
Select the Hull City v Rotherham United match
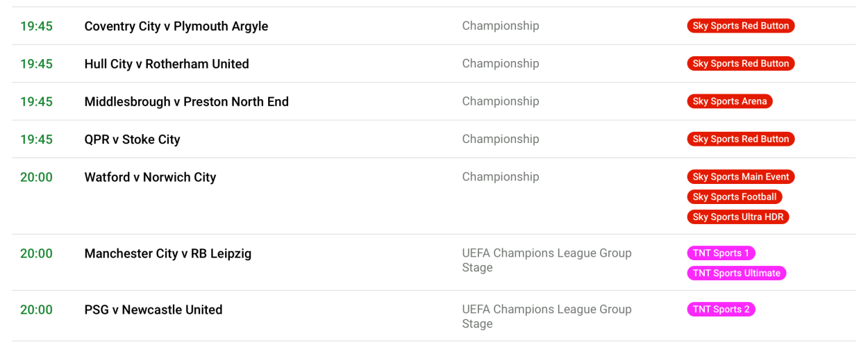167,64
